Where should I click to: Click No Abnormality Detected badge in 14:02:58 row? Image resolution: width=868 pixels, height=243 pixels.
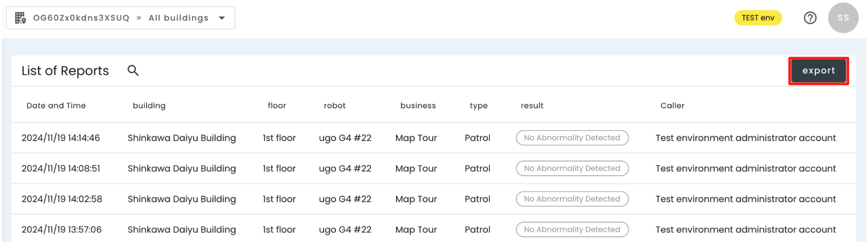pyautogui.click(x=572, y=199)
